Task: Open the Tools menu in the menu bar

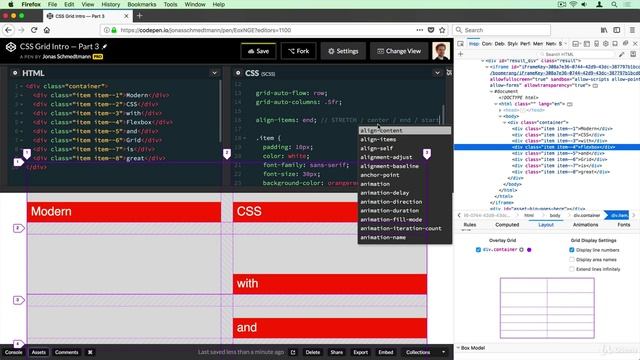Action: point(171,4)
